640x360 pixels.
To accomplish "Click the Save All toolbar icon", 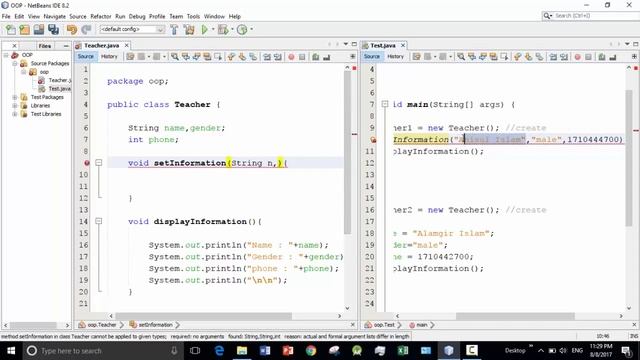I will [53, 29].
